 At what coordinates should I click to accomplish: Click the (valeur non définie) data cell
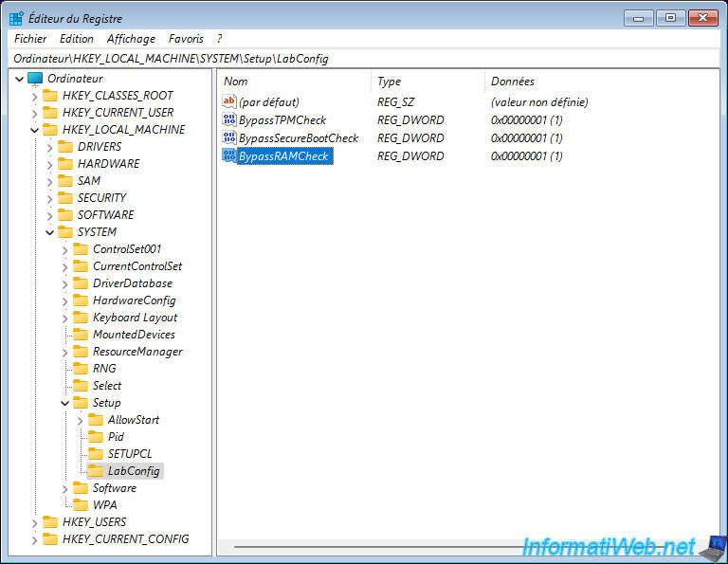[539, 102]
